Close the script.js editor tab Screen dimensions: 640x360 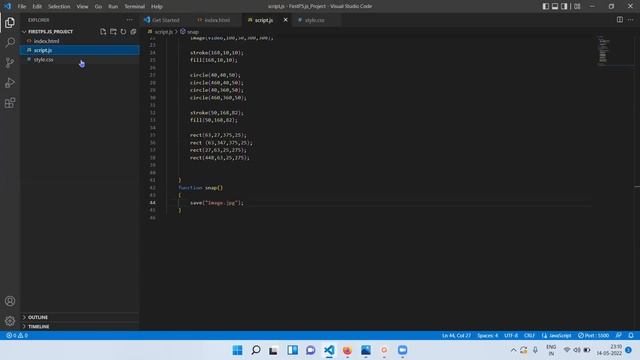click(285, 20)
